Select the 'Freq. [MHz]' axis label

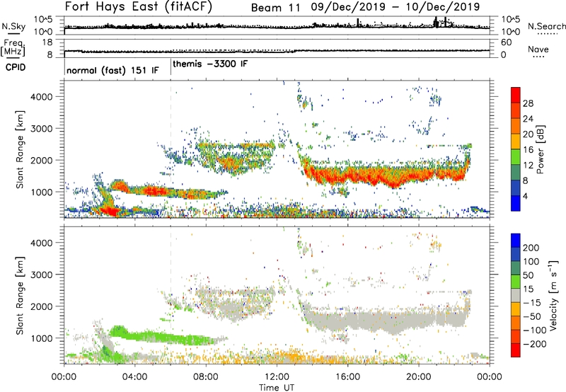coord(13,47)
